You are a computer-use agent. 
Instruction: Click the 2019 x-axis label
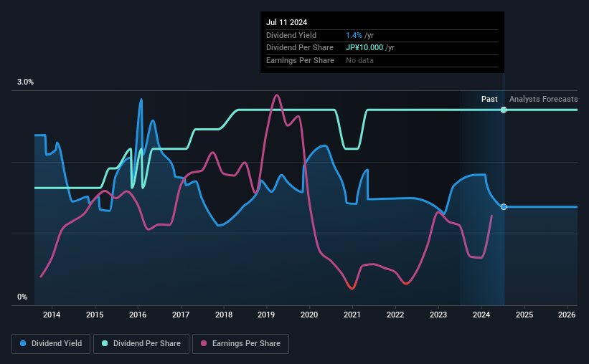tap(266, 315)
